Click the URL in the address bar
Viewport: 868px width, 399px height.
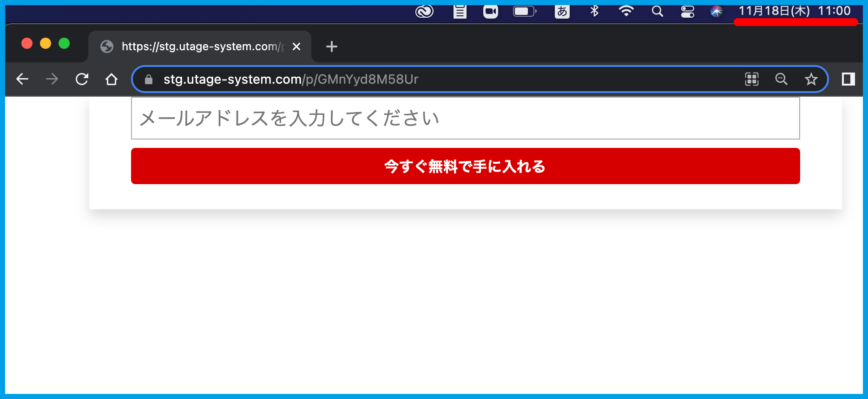(x=291, y=80)
